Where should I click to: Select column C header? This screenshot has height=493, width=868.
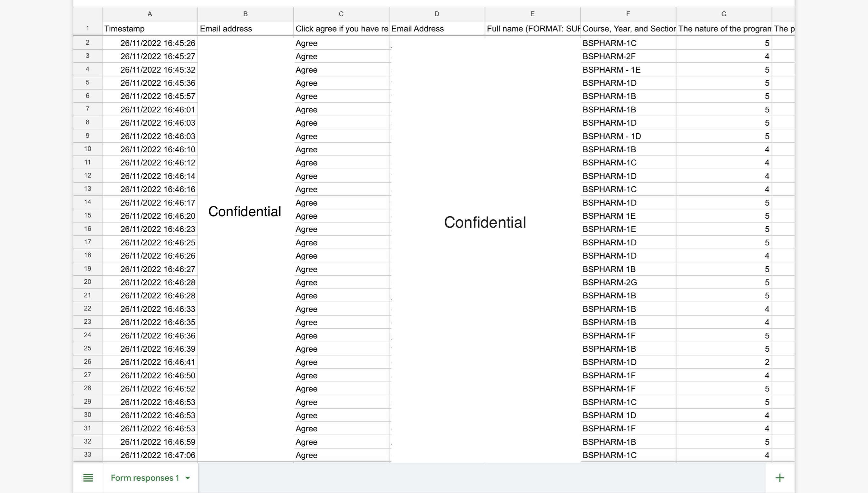pyautogui.click(x=341, y=14)
